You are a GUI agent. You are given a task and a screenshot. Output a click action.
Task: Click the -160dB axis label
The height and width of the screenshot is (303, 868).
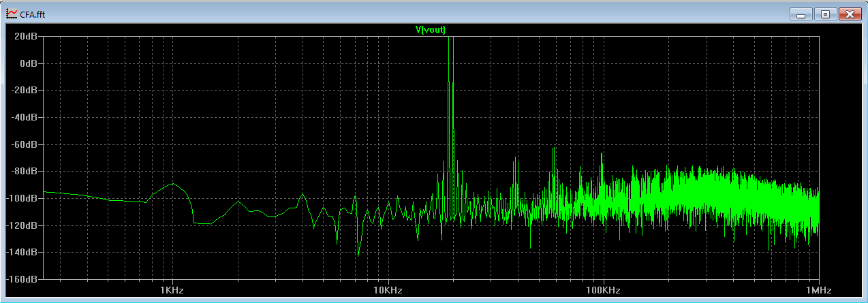click(x=22, y=279)
